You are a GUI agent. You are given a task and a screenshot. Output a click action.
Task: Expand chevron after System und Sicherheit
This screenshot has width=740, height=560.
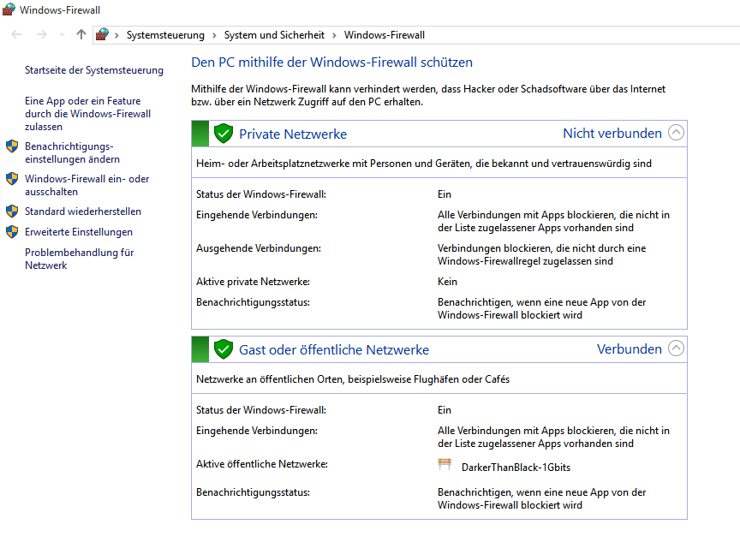click(x=334, y=35)
